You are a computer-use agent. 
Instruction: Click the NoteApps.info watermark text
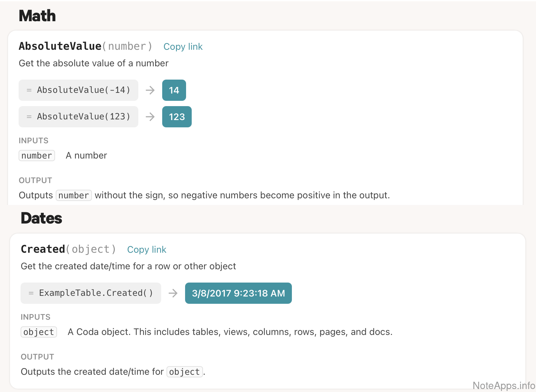[503, 385]
